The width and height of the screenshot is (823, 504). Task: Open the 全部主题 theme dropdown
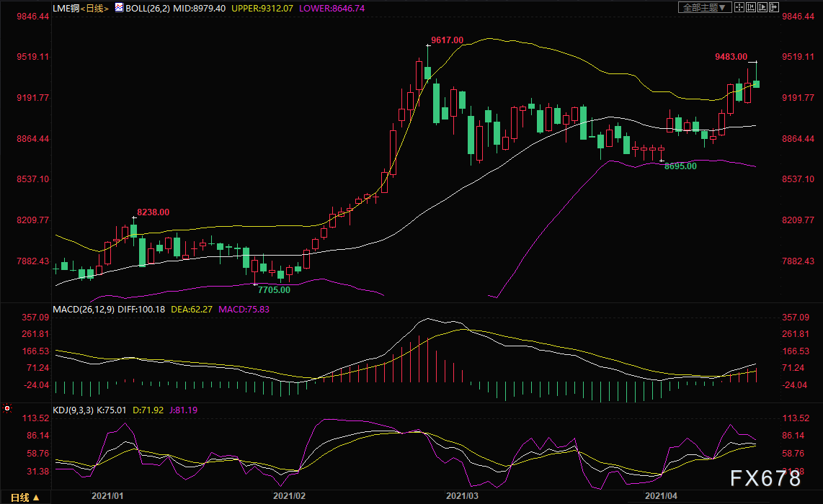706,7
